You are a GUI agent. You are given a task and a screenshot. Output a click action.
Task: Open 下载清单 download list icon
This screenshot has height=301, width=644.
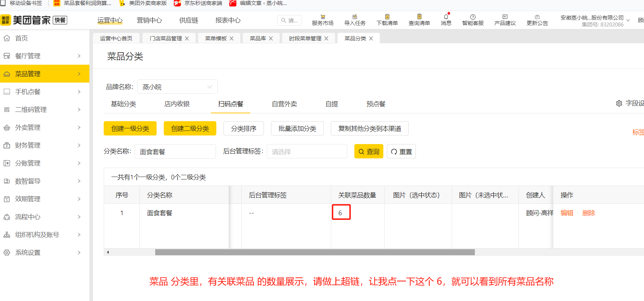[387, 17]
